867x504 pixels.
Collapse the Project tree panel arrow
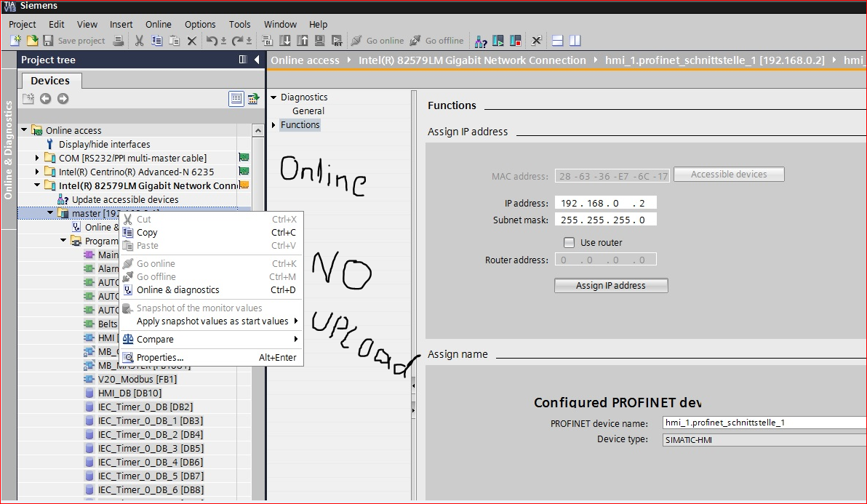[257, 60]
